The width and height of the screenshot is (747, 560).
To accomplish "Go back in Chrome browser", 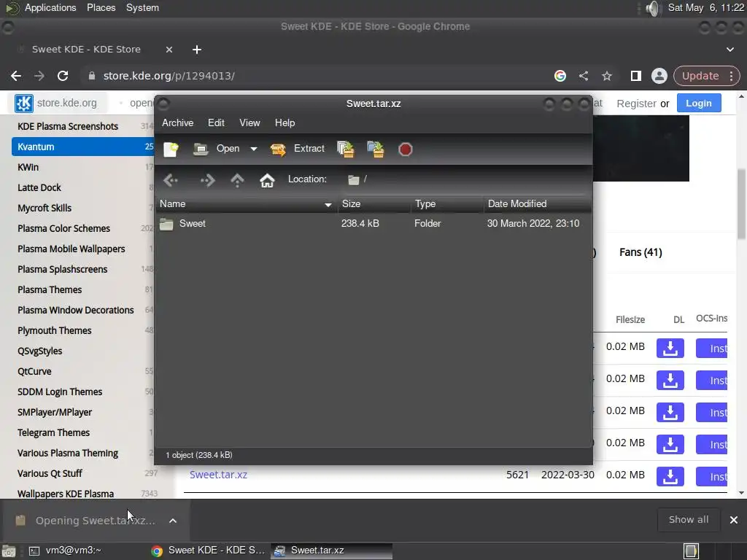I will [16, 76].
